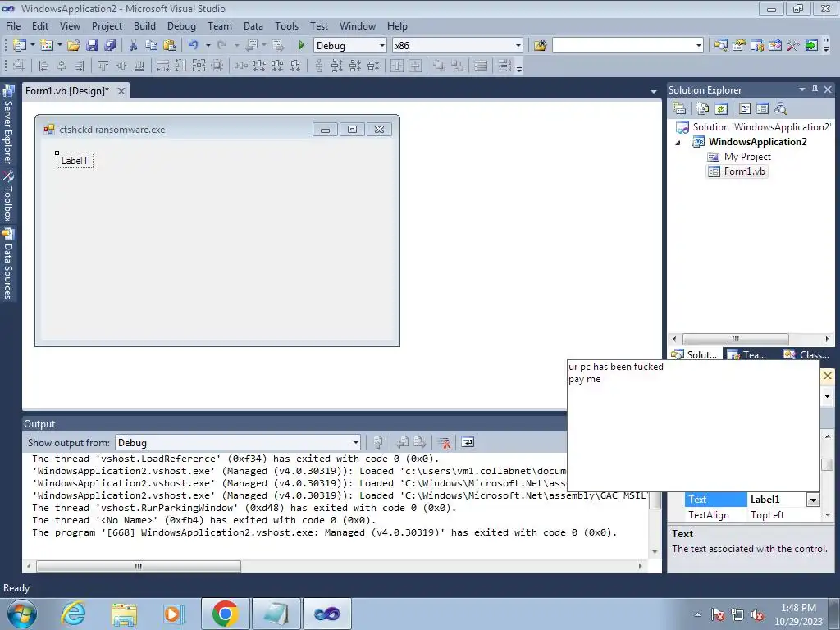Viewport: 840px width, 630px height.
Task: Open Internet Explorer from the taskbar
Action: [x=73, y=614]
